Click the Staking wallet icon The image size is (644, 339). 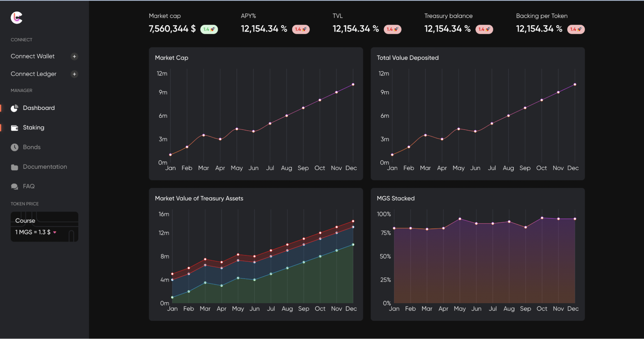pyautogui.click(x=14, y=128)
